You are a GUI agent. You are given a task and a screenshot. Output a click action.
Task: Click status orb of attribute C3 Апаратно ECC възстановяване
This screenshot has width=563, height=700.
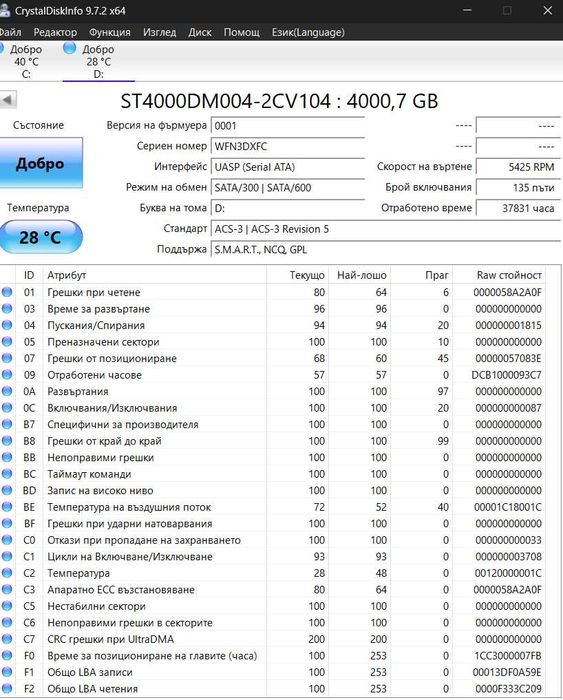point(7,589)
